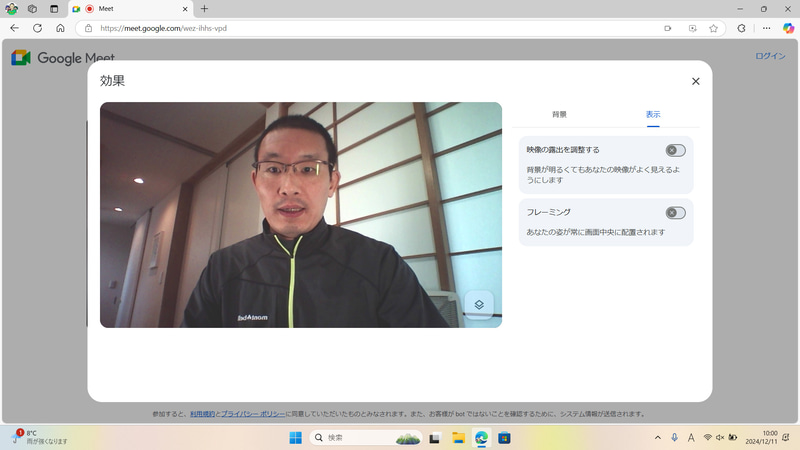800x450 pixels.
Task: Click the battery tray icon
Action: pos(733,438)
